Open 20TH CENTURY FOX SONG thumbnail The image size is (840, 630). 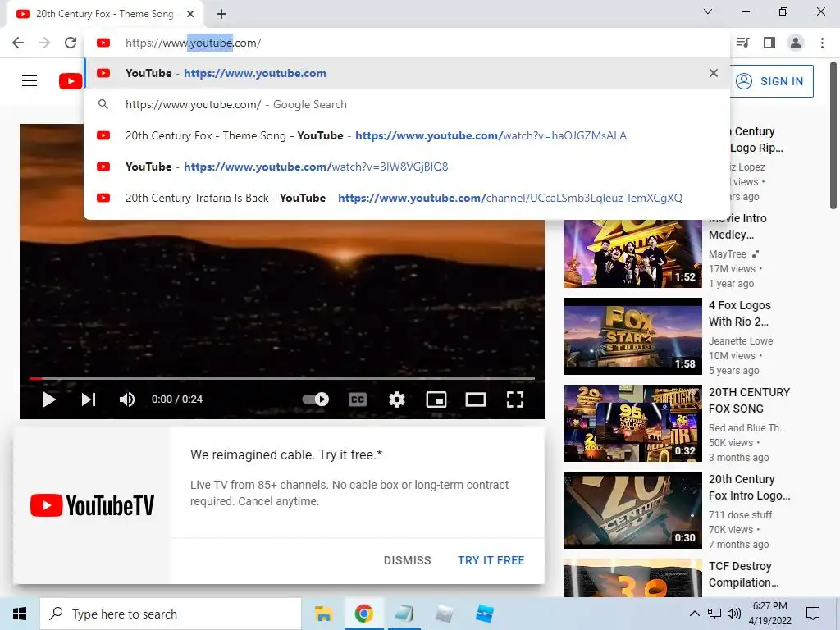click(x=632, y=423)
